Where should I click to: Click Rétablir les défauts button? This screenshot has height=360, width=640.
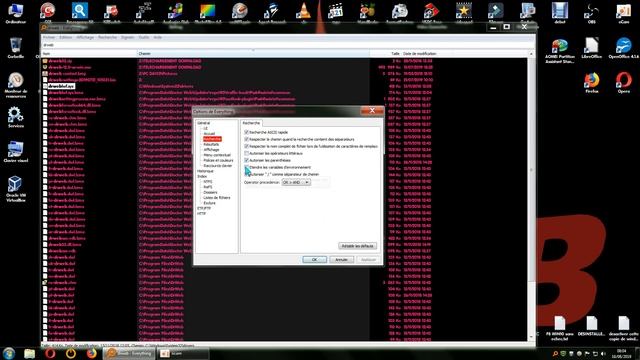(x=358, y=246)
